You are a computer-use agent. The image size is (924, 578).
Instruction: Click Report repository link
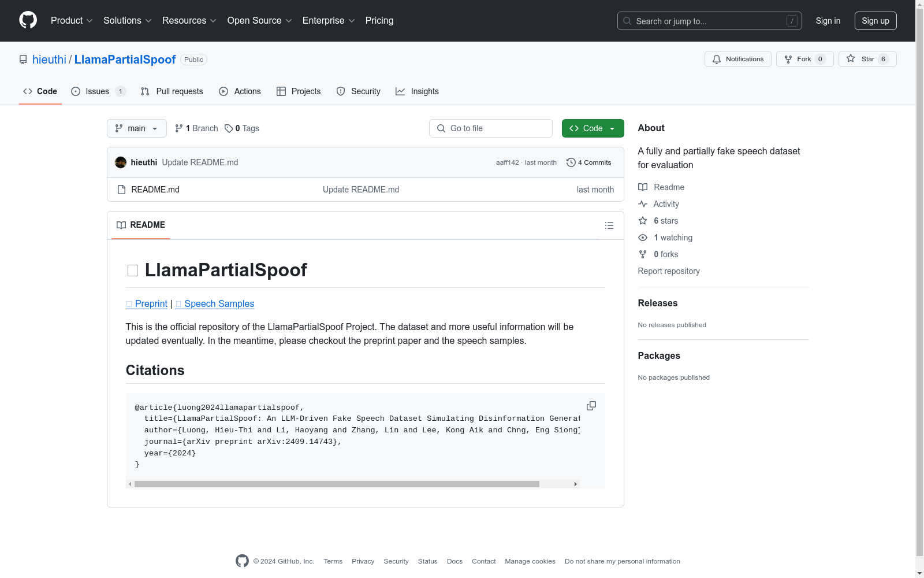pyautogui.click(x=669, y=271)
